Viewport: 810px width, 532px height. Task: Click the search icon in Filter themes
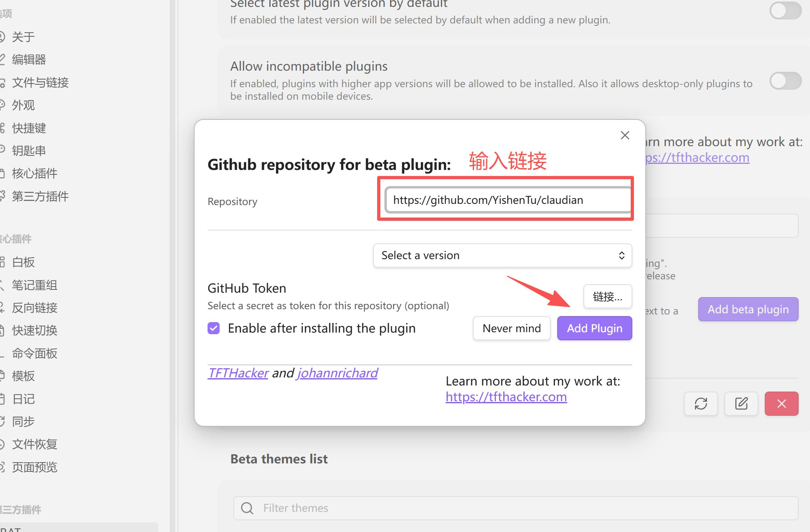click(247, 508)
